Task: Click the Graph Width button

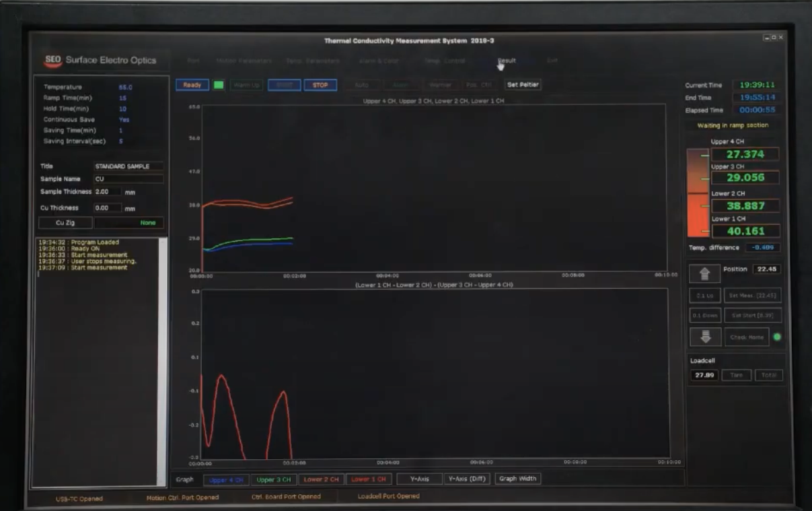Action: point(517,479)
